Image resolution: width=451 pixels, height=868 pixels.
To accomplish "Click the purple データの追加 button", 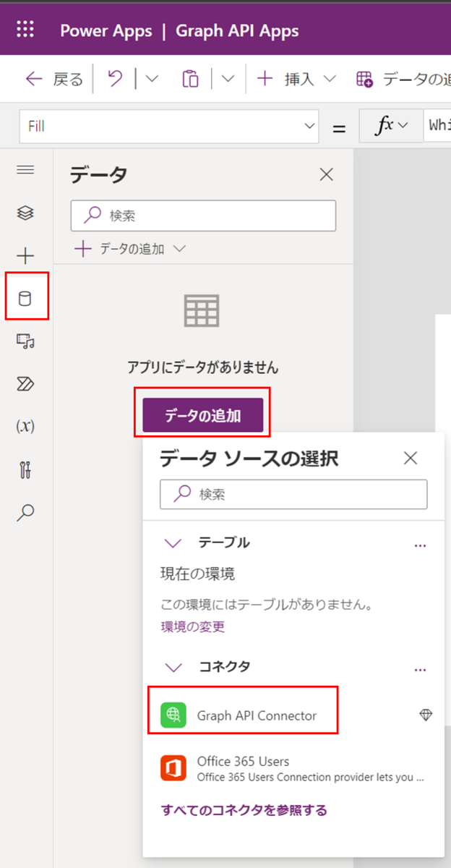I will (x=202, y=415).
